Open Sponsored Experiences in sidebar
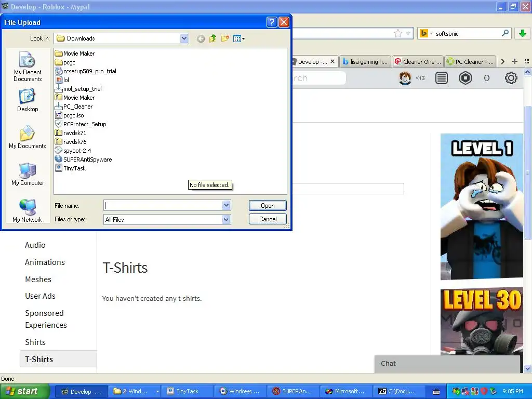The image size is (532, 399). point(46,319)
